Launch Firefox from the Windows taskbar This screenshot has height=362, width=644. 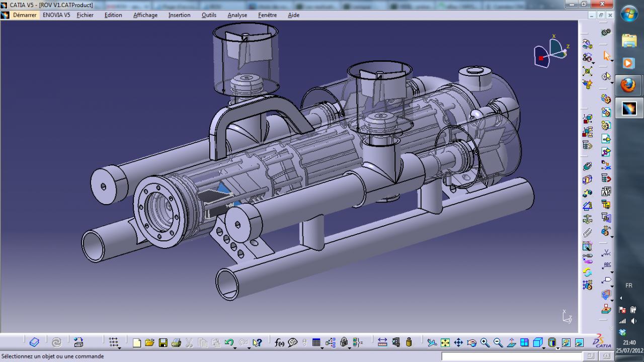(x=629, y=85)
